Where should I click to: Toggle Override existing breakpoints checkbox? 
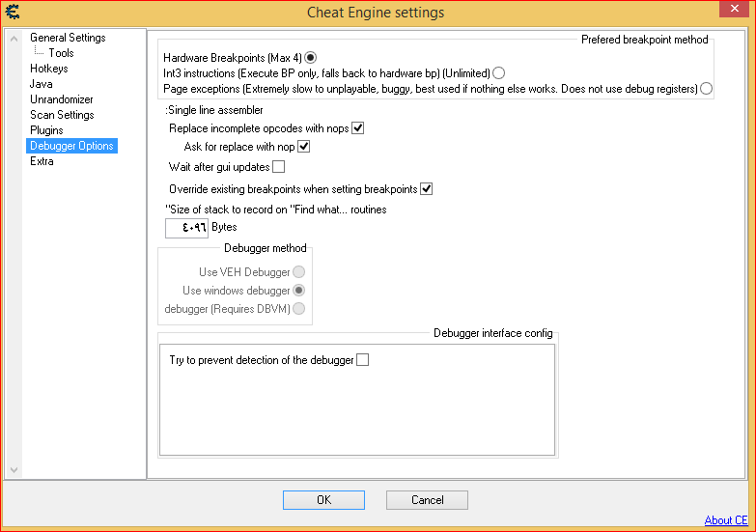tap(426, 188)
